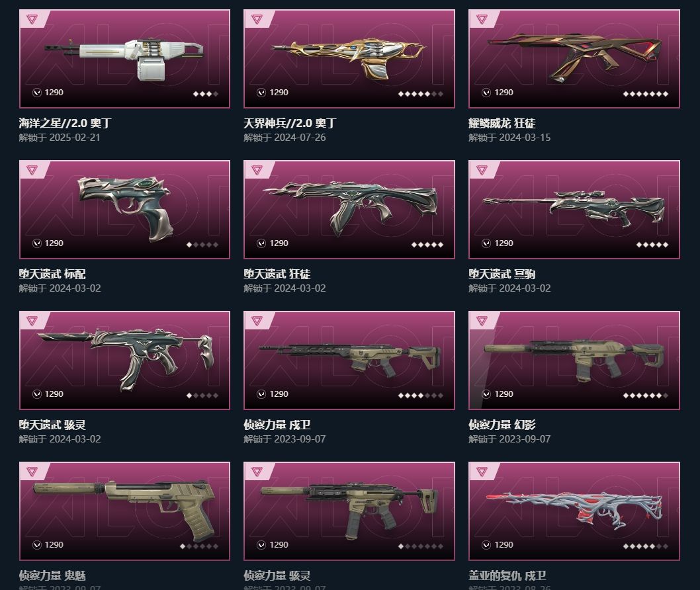Image resolution: width=700 pixels, height=590 pixels.
Task: Open the 侦察力量 幻影 skin title
Action: pyautogui.click(x=502, y=425)
